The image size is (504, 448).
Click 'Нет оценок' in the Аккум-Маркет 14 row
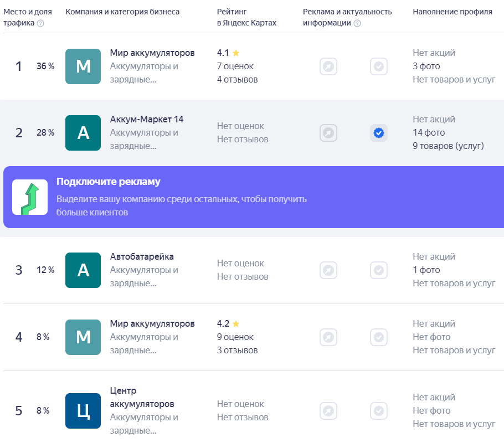click(240, 126)
